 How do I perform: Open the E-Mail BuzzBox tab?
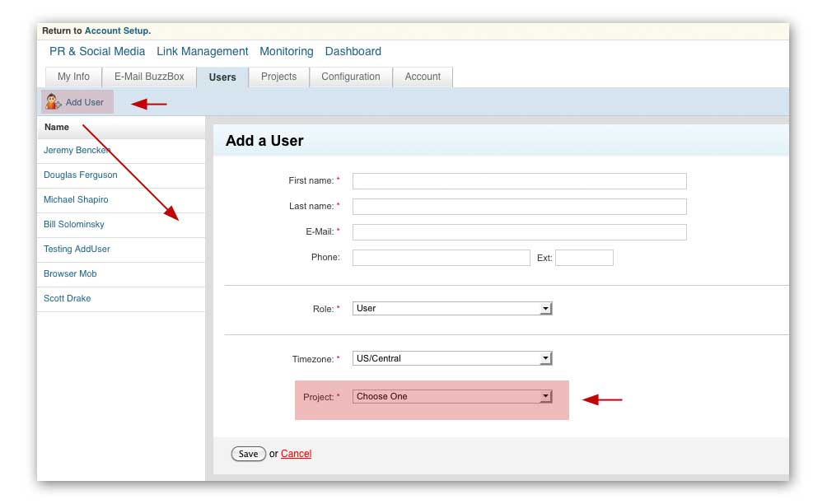pos(149,77)
